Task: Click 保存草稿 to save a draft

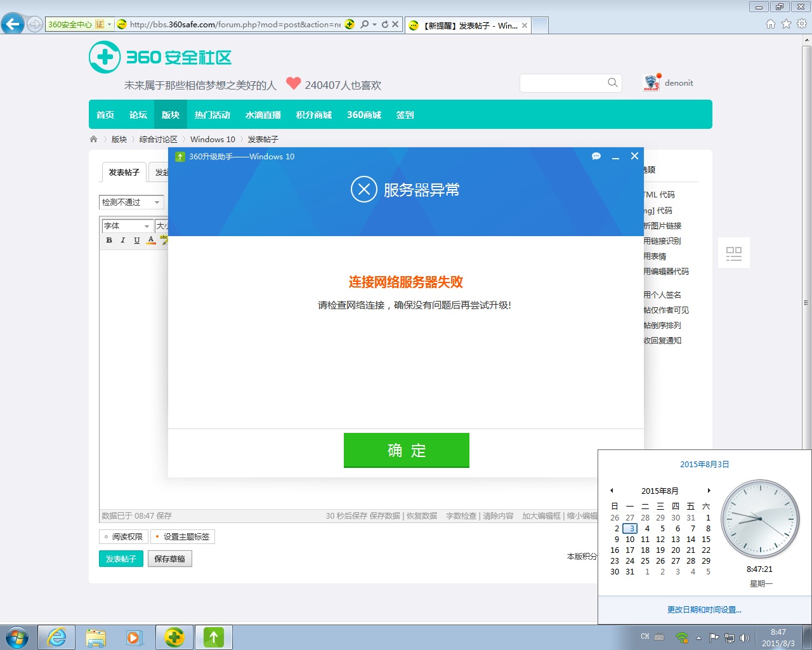Action: 169,559
